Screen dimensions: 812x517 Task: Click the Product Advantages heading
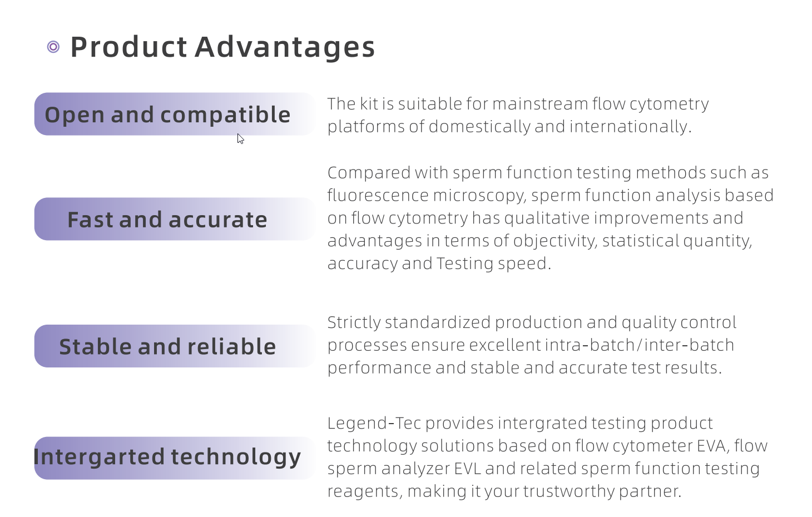click(222, 47)
